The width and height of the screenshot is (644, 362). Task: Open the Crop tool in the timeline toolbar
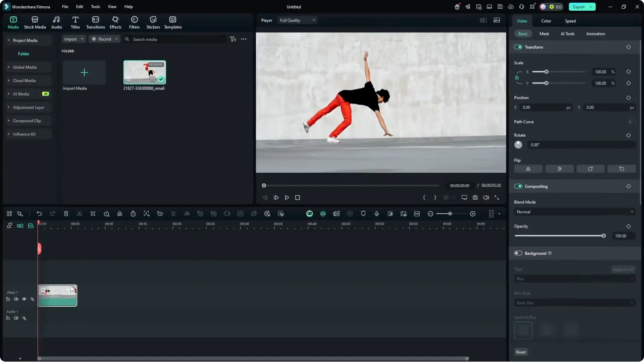coord(93,214)
